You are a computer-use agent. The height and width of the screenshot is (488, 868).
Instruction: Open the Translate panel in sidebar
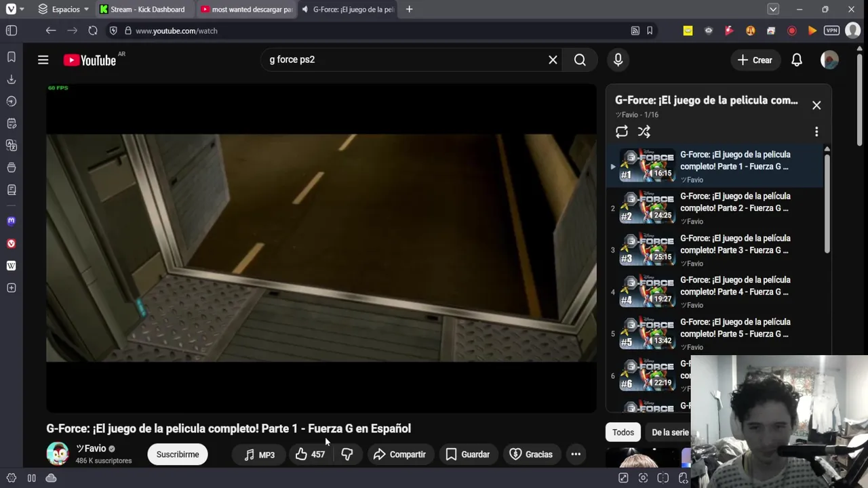click(12, 145)
